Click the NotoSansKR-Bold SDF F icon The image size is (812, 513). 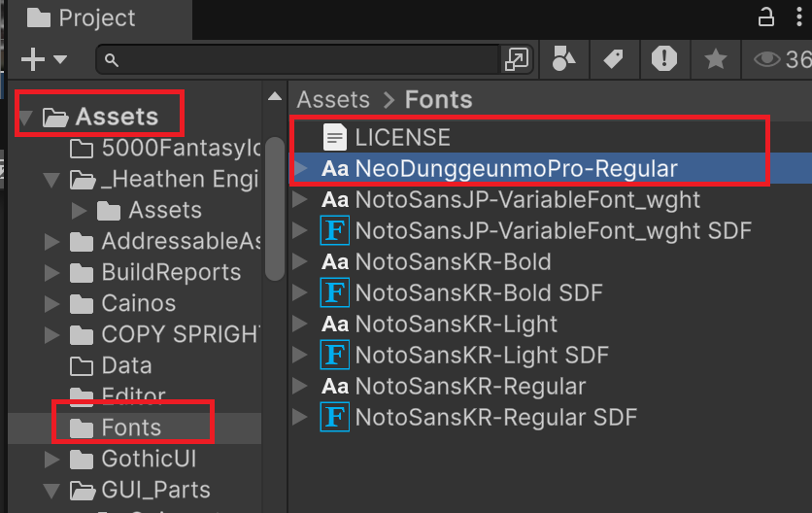pos(334,292)
